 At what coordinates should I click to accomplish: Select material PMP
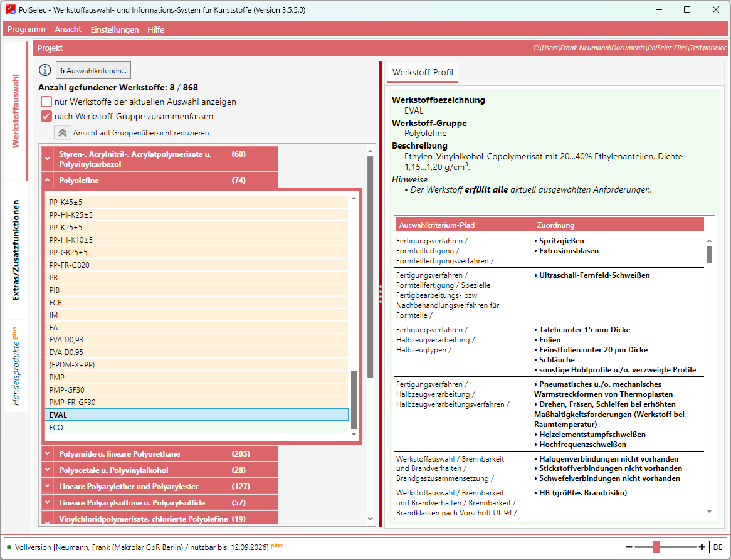point(197,378)
